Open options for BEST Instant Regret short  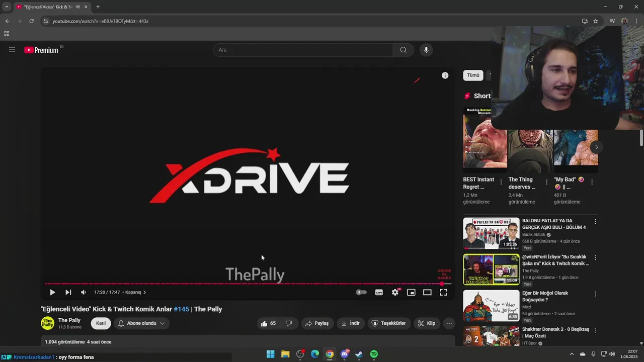(x=501, y=182)
